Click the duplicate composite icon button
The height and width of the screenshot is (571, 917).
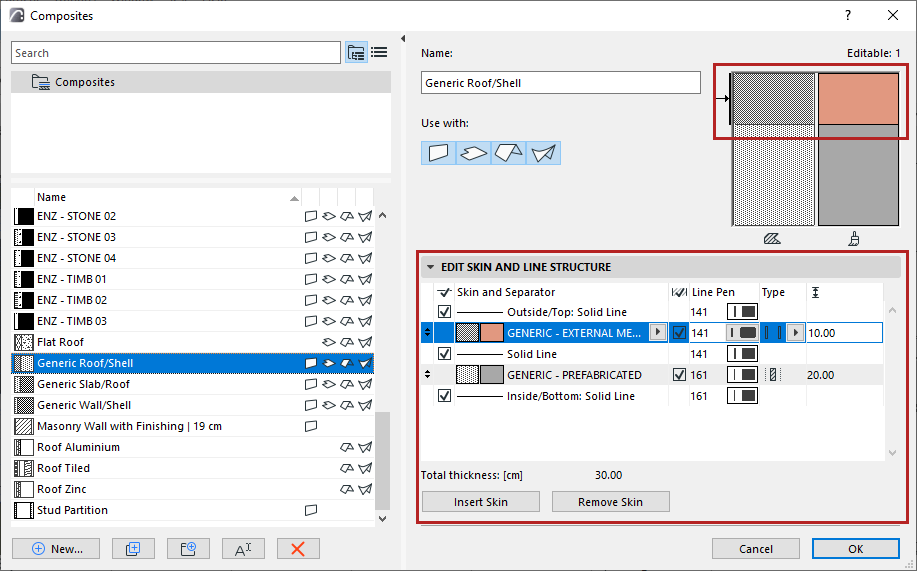point(133,549)
